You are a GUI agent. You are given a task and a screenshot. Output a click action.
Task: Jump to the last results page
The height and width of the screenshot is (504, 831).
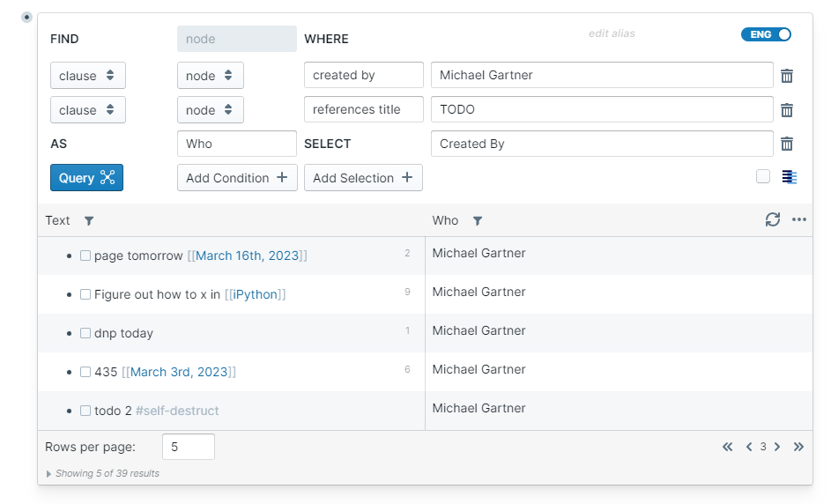pyautogui.click(x=798, y=447)
